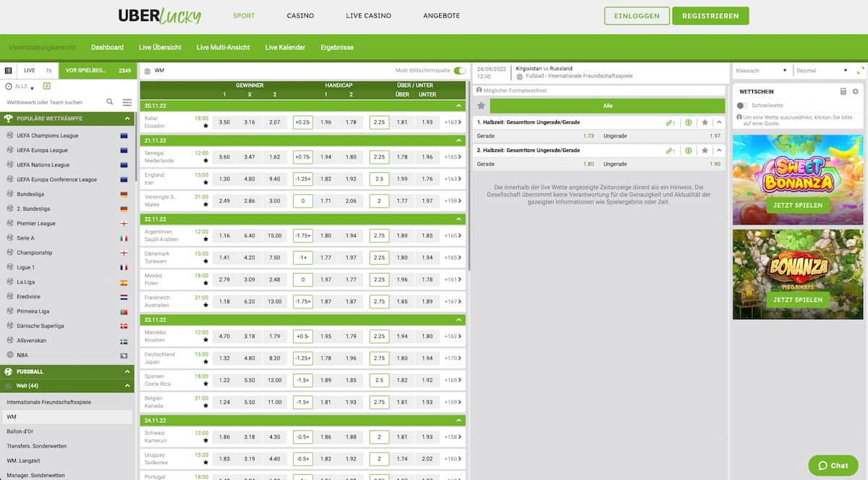Screen dimensions: 868x480
Task: Collapse the Fussball section chevron
Action: (x=127, y=371)
